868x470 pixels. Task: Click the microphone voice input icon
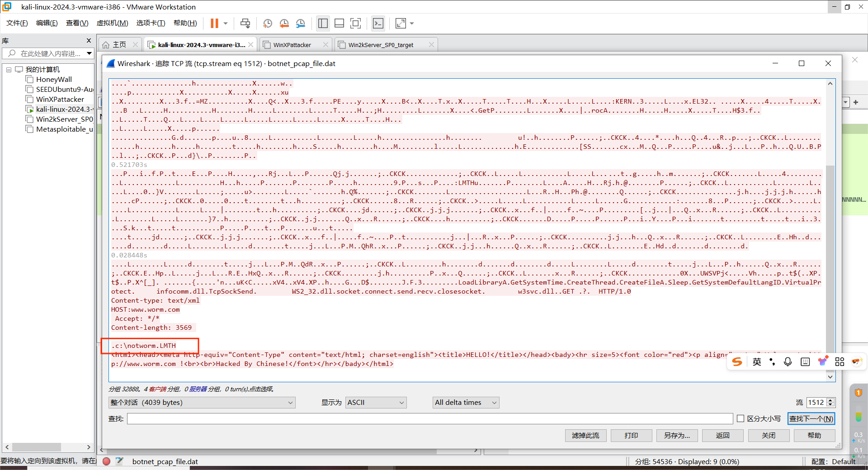[x=788, y=362]
